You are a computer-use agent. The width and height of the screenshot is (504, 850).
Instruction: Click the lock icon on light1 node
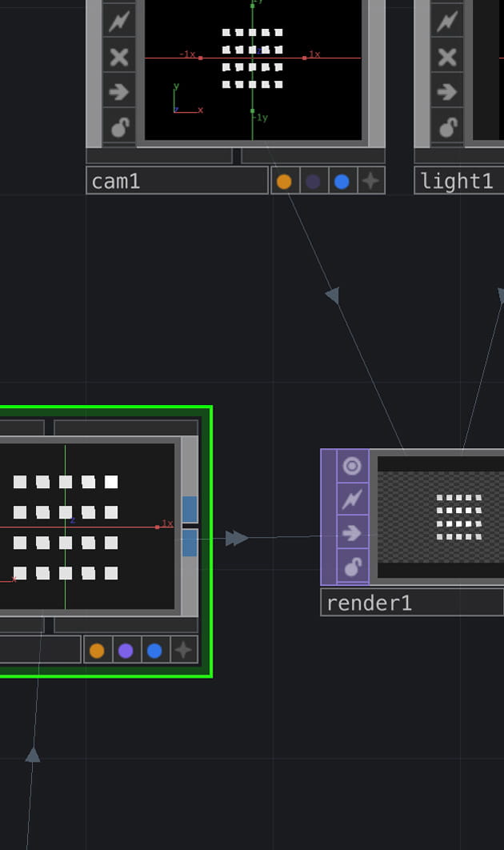click(x=447, y=126)
